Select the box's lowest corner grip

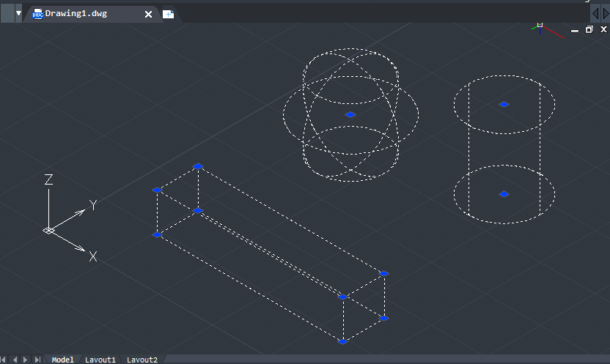point(342,342)
